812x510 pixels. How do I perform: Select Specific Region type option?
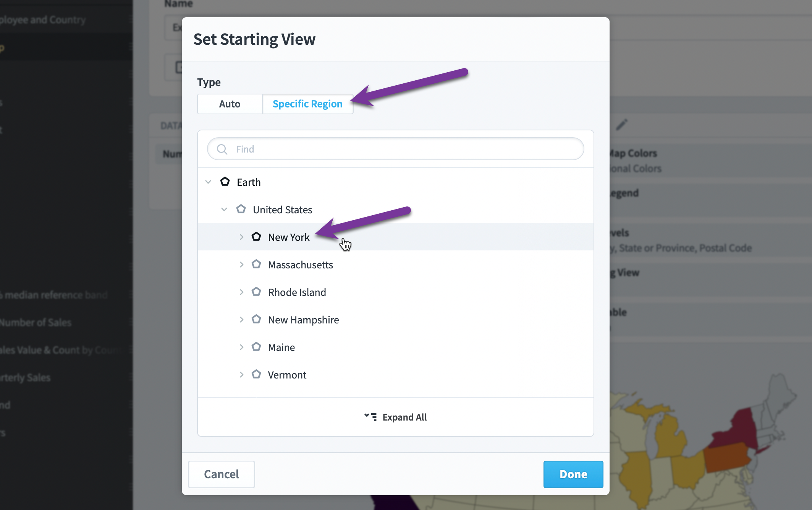coord(307,104)
